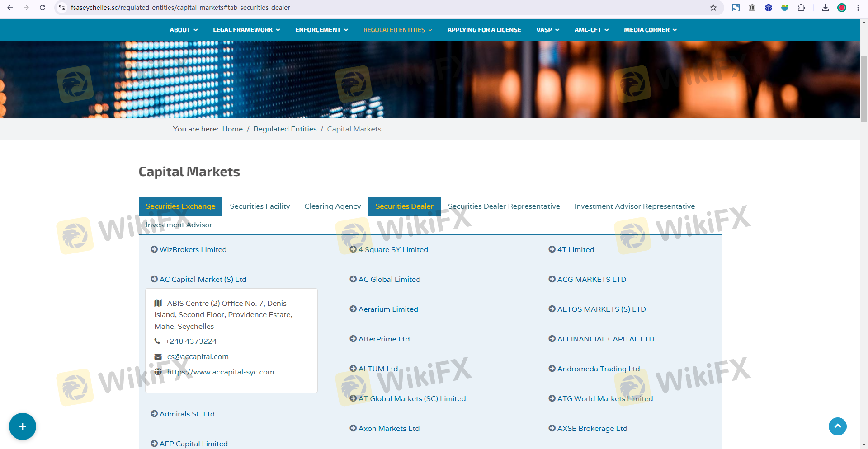Open the www.accapital-syc.com website link

pos(220,372)
